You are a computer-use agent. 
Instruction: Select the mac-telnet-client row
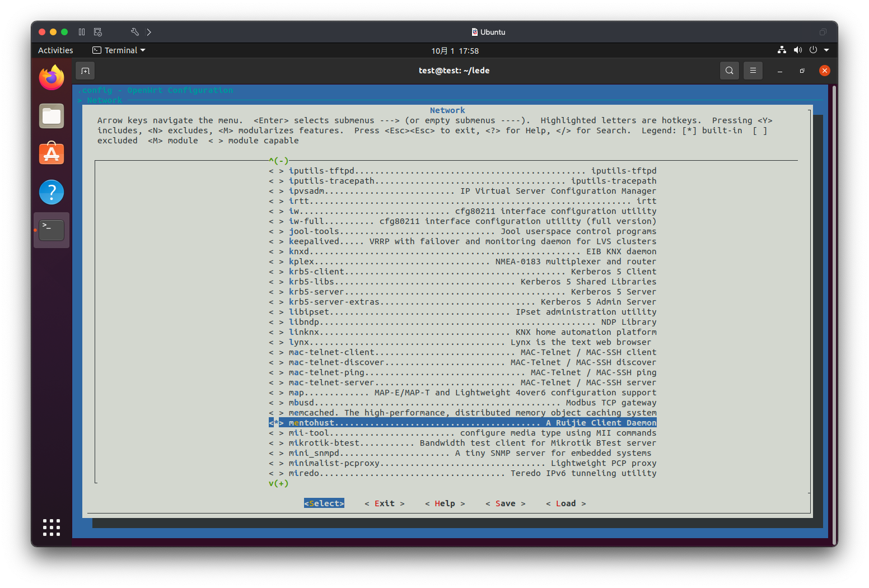462,352
